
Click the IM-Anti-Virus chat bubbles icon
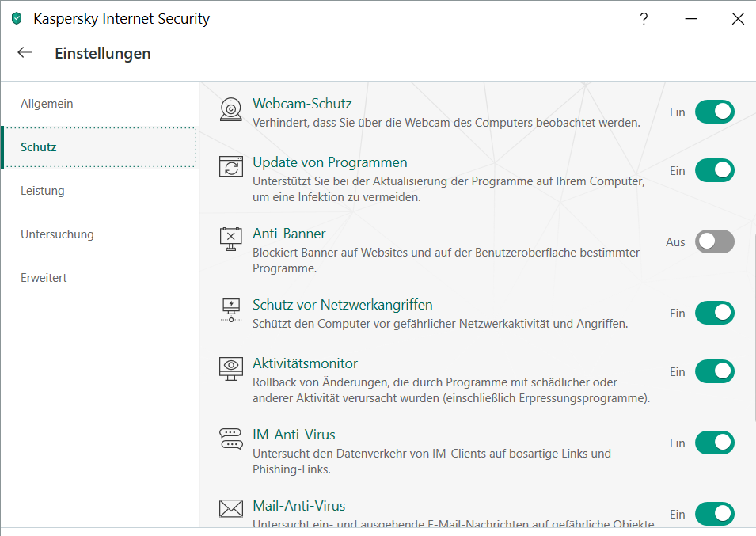[x=230, y=439]
